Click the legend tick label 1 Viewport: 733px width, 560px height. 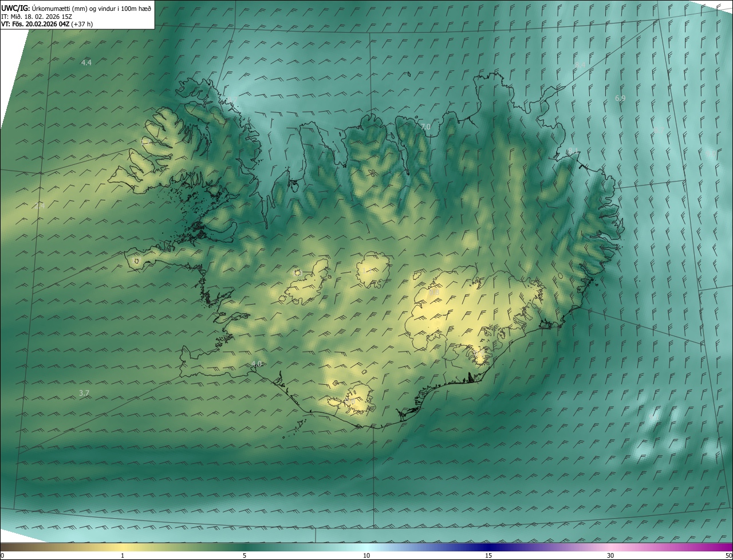123,556
